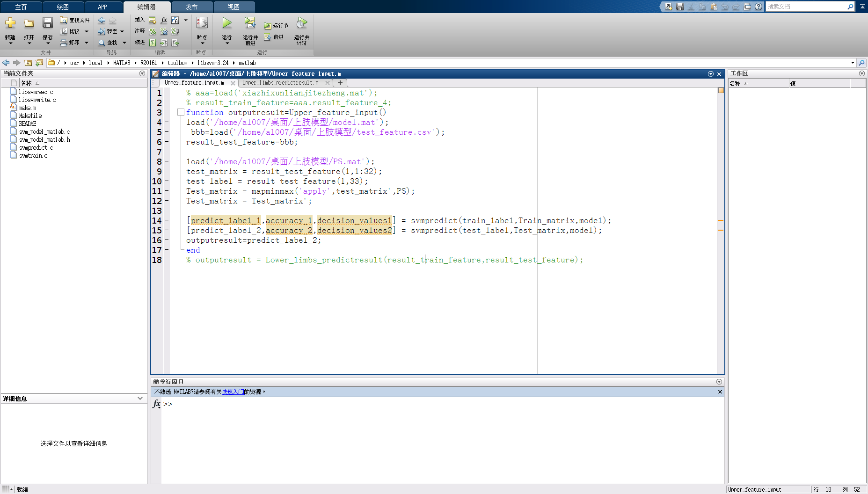The height and width of the screenshot is (494, 868).
Task: Click the blue back navigation arrow in ribbon
Action: pyautogui.click(x=102, y=20)
